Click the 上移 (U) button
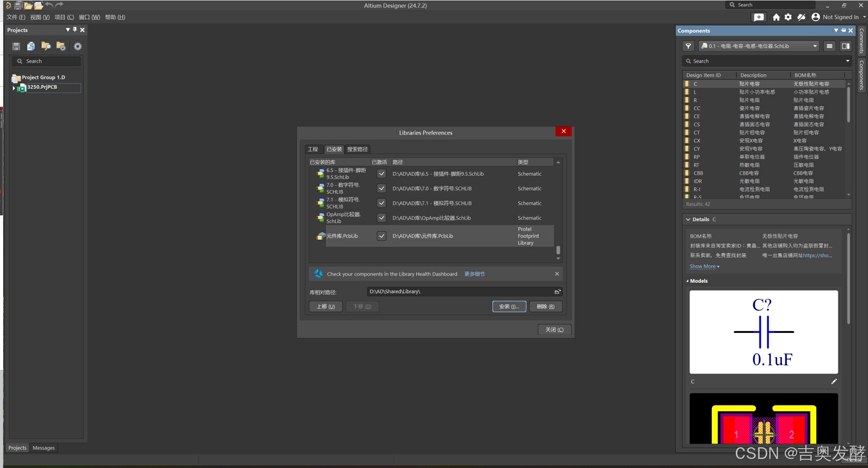Viewport: 868px width, 468px height. pyautogui.click(x=325, y=307)
